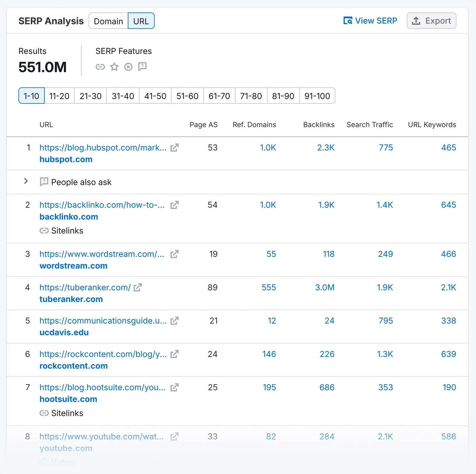Open the www.wordstream.com URL link
The height and width of the screenshot is (474, 476).
[102, 254]
